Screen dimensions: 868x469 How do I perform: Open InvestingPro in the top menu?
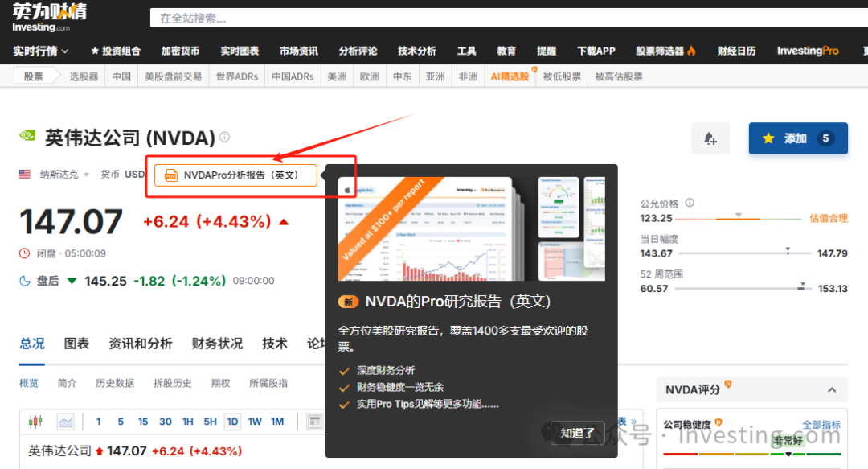click(808, 51)
